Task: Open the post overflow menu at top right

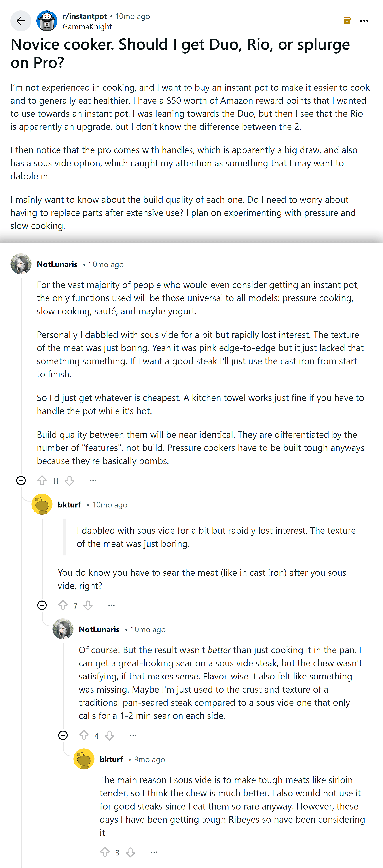Action: [x=364, y=21]
